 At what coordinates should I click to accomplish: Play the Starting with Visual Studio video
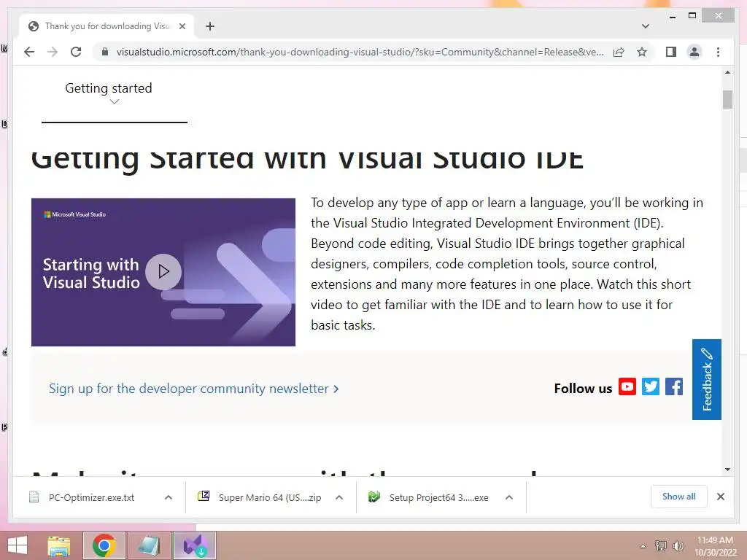(x=163, y=271)
